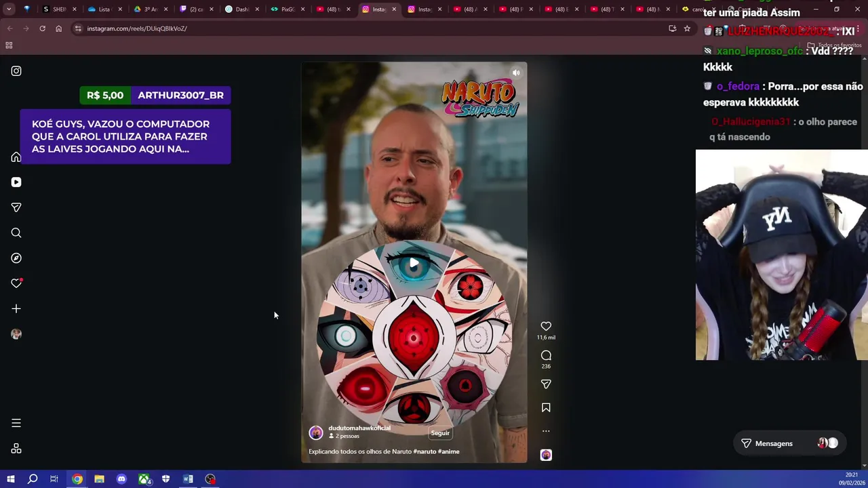Open the #anime hashtag
This screenshot has height=488, width=868.
coord(449,451)
